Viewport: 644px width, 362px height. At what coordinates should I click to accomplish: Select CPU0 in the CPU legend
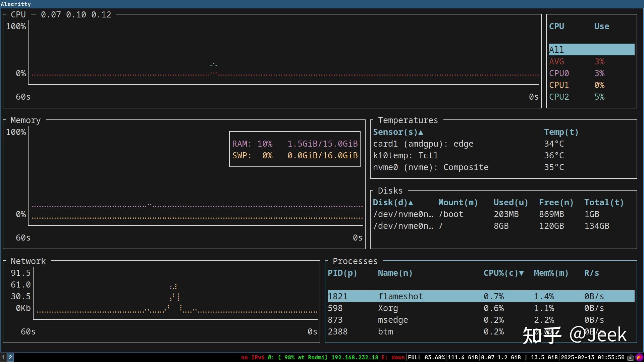click(x=559, y=73)
